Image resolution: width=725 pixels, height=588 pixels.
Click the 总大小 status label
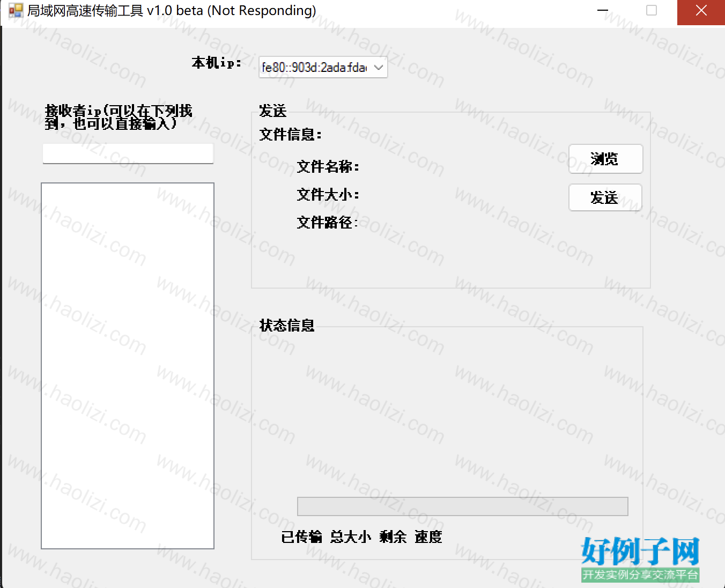tap(351, 537)
